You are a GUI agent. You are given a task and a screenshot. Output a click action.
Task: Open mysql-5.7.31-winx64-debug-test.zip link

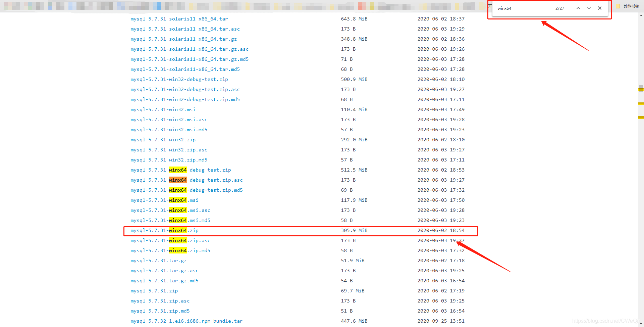click(x=181, y=170)
